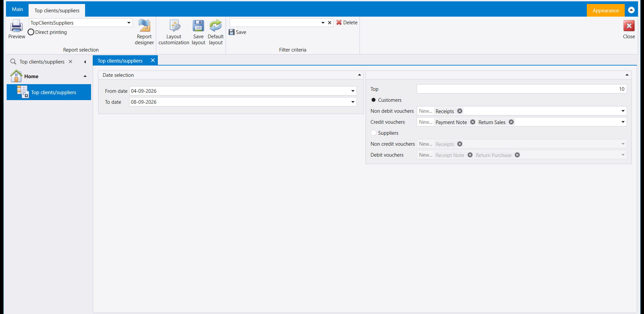Open the To date calendar dropdown
The height and width of the screenshot is (314, 644).
tap(353, 102)
